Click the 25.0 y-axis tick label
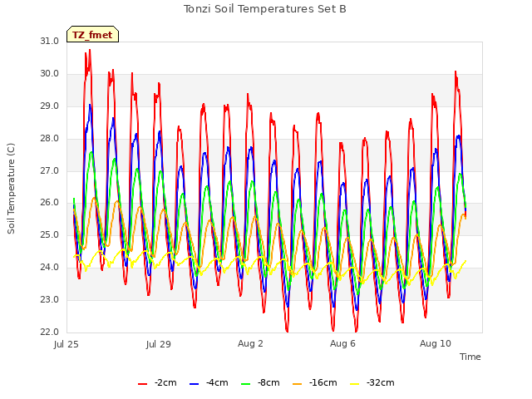The image size is (532, 399). click(50, 234)
